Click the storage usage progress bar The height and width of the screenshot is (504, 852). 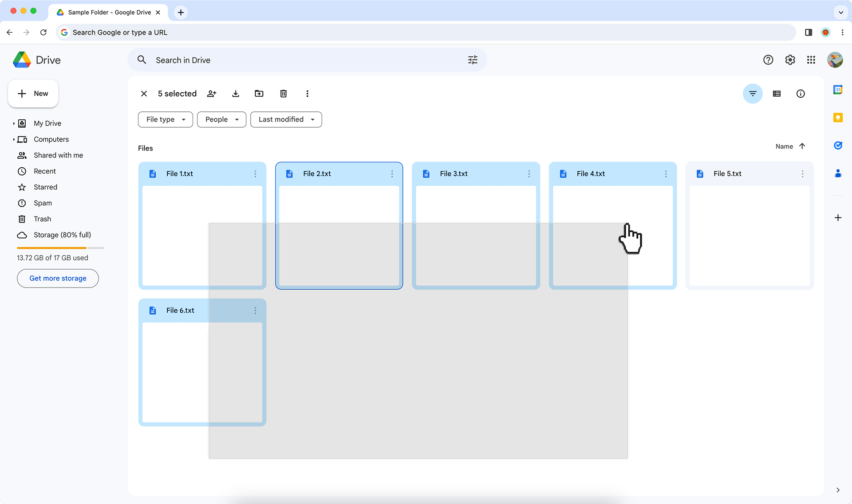point(60,248)
